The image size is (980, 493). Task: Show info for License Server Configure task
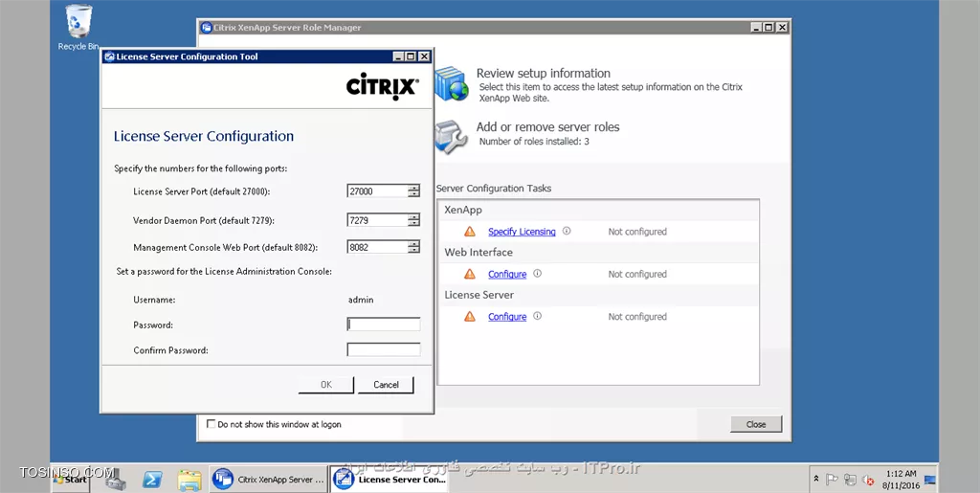coord(537,316)
